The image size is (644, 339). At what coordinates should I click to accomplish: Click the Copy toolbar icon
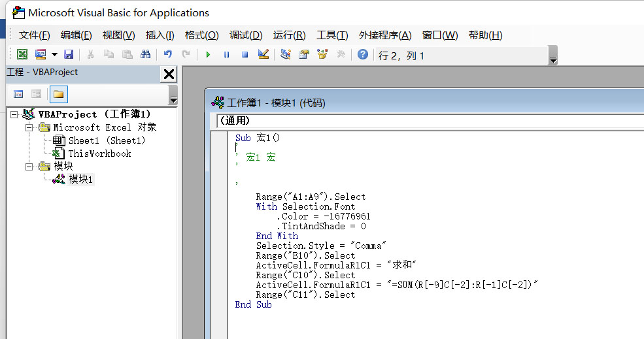click(x=109, y=54)
